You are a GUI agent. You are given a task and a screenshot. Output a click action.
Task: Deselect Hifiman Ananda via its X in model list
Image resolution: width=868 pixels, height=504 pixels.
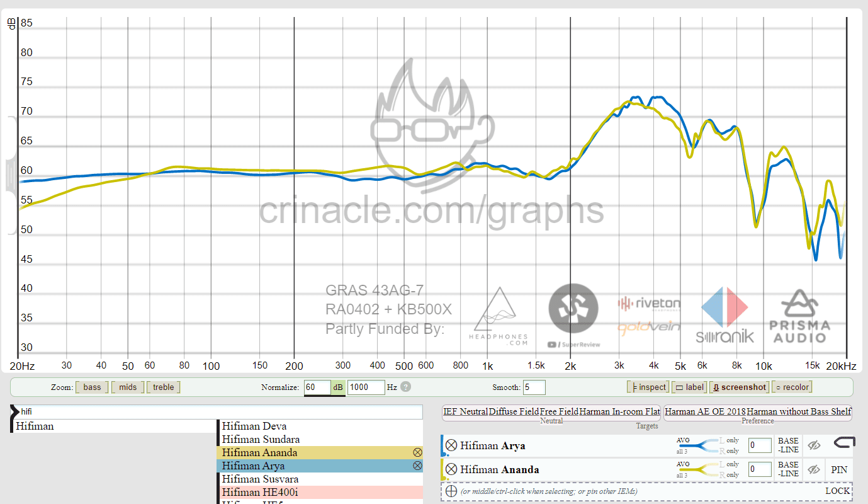[x=417, y=452]
